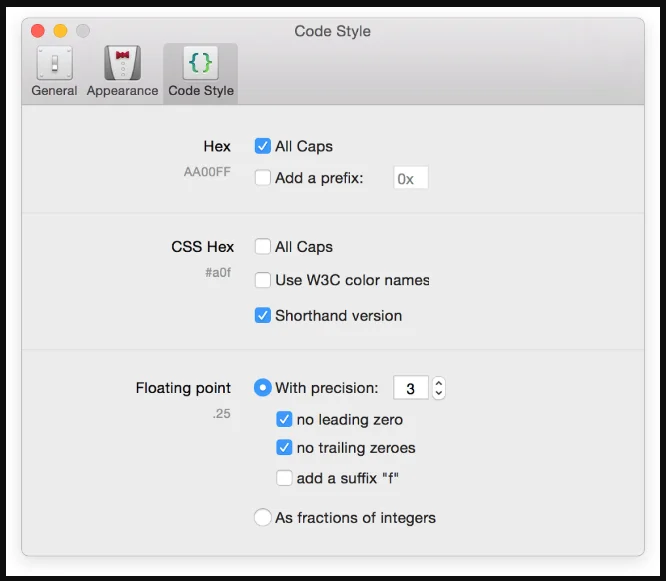Click the precision value field showing 3

point(411,388)
